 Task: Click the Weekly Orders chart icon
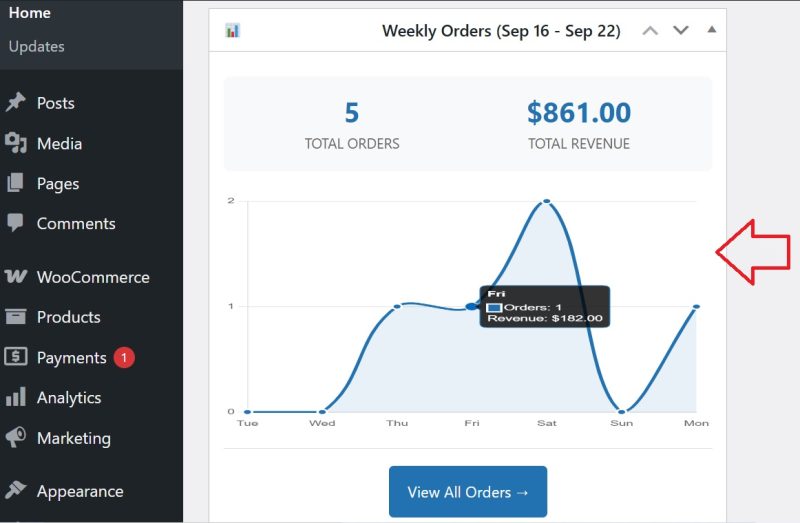tap(233, 31)
